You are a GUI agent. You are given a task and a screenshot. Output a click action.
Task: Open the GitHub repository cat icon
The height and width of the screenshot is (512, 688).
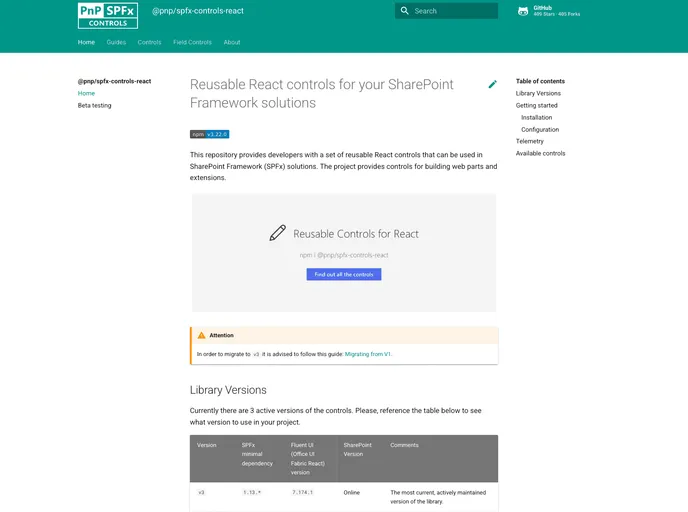[x=523, y=11]
